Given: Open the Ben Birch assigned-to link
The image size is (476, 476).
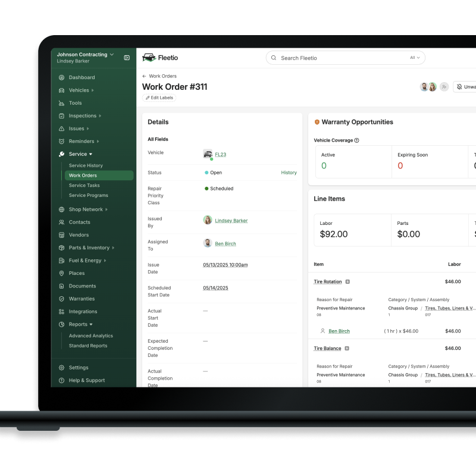Looking at the screenshot, I should [226, 244].
